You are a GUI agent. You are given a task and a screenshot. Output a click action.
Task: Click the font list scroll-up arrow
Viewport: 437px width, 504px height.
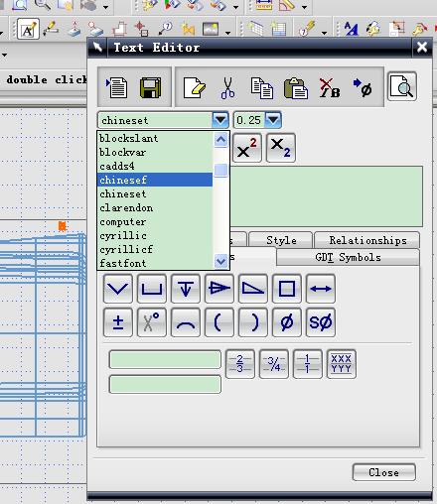point(220,139)
